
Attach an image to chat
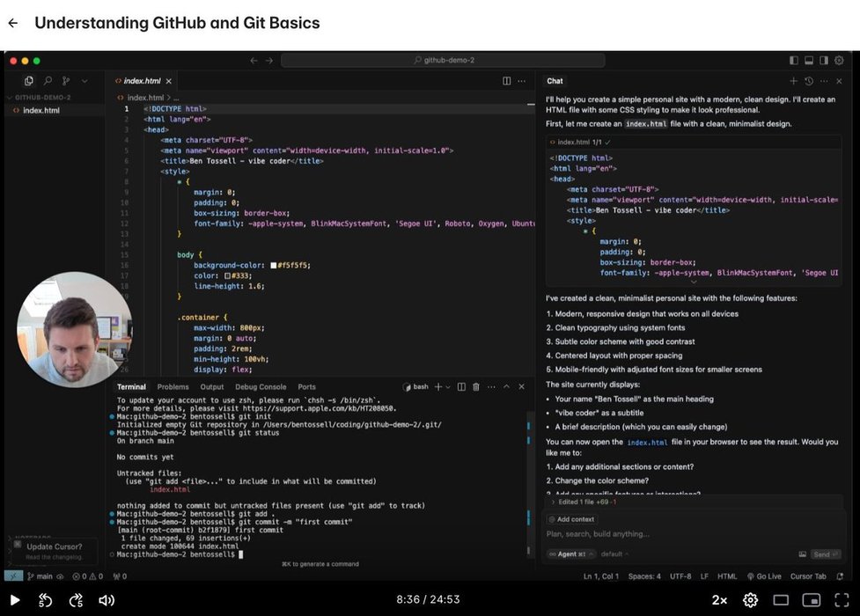click(803, 554)
